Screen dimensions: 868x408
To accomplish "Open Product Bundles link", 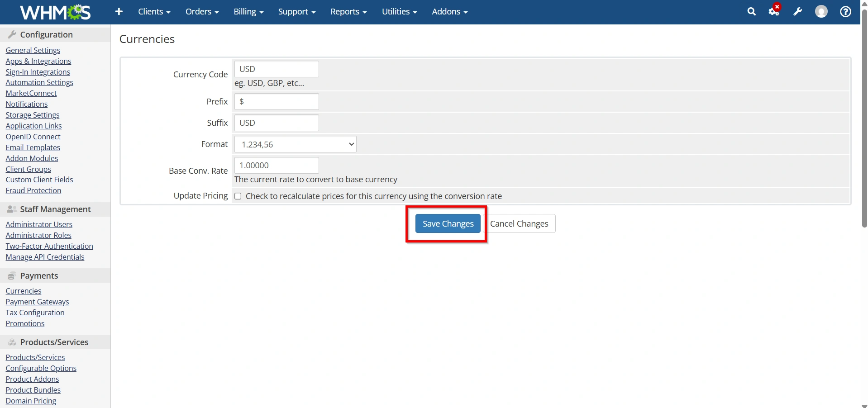I will coord(33,390).
